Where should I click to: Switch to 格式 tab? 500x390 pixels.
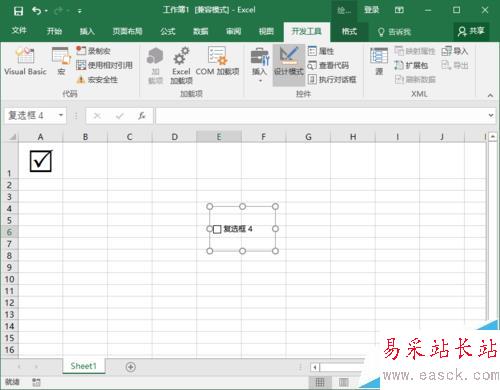[349, 31]
